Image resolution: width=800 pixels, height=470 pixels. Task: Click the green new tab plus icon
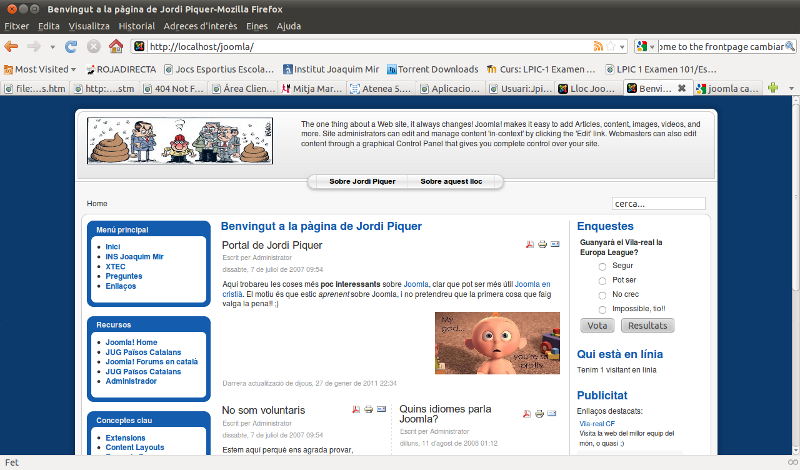point(772,88)
